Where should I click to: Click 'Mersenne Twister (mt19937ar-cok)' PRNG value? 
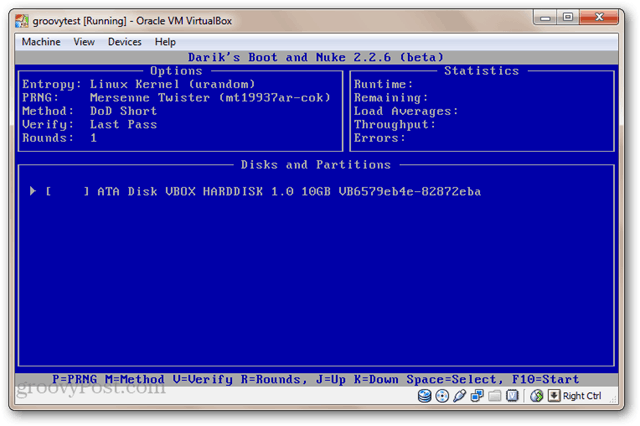(210, 98)
